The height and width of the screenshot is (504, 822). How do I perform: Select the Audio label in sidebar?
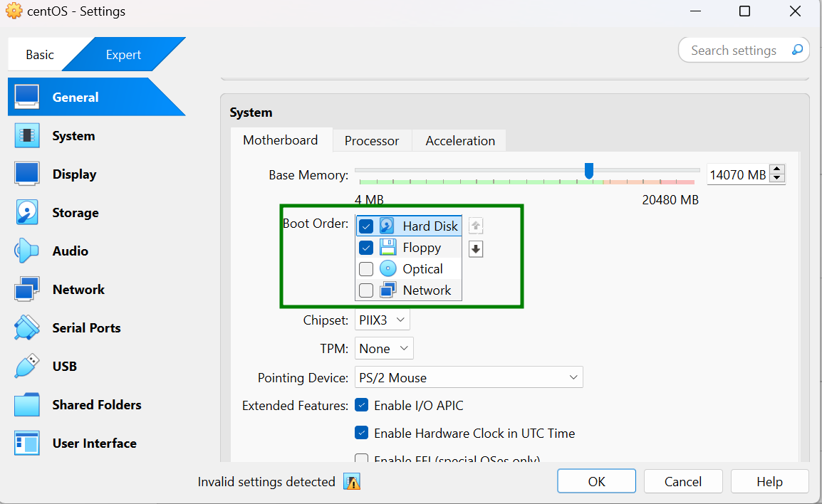pyautogui.click(x=71, y=251)
